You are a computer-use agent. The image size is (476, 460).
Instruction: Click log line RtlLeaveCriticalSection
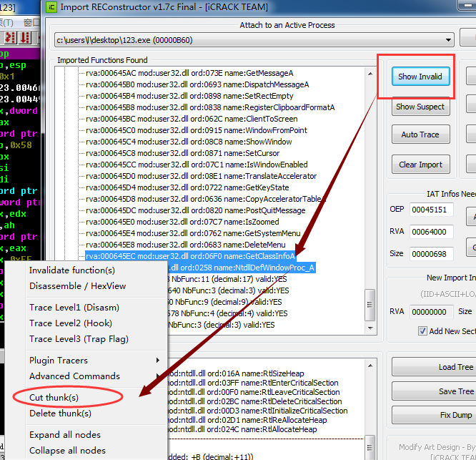[254, 392]
